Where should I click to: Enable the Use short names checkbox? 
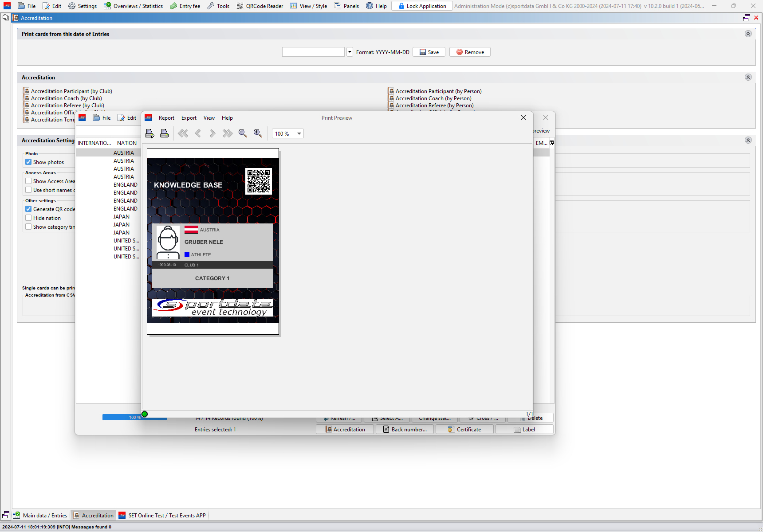pos(28,190)
